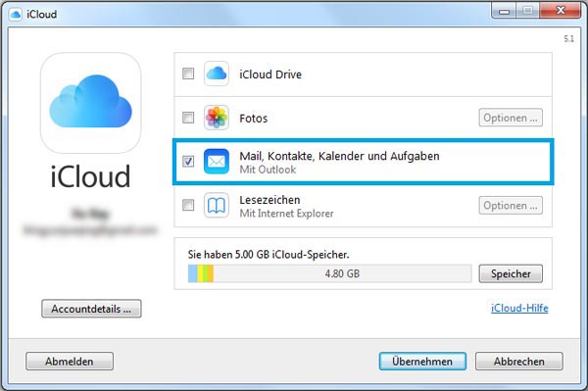The height and width of the screenshot is (391, 588).
Task: Open Accountdetails
Action: [91, 309]
